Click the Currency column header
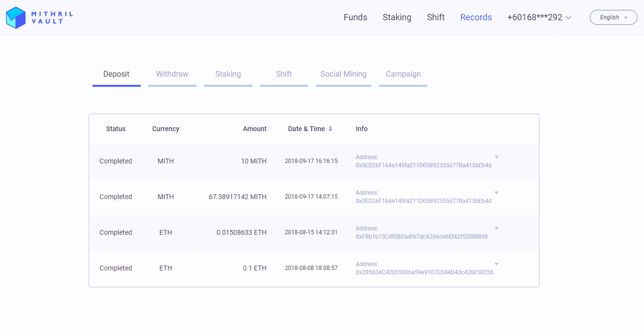Screen dimensions: 644x336 (x=166, y=129)
